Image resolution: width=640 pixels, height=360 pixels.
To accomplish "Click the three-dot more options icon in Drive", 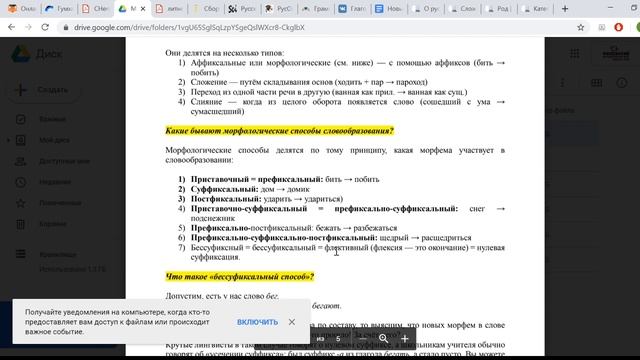I will click(562, 83).
